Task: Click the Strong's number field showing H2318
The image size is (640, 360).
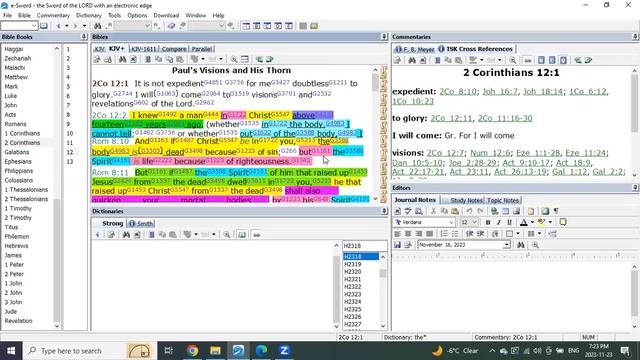Action: [365, 246]
